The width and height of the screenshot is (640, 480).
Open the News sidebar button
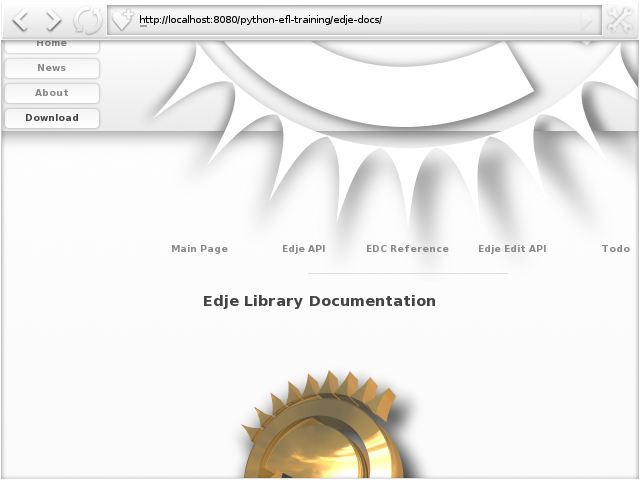point(52,68)
